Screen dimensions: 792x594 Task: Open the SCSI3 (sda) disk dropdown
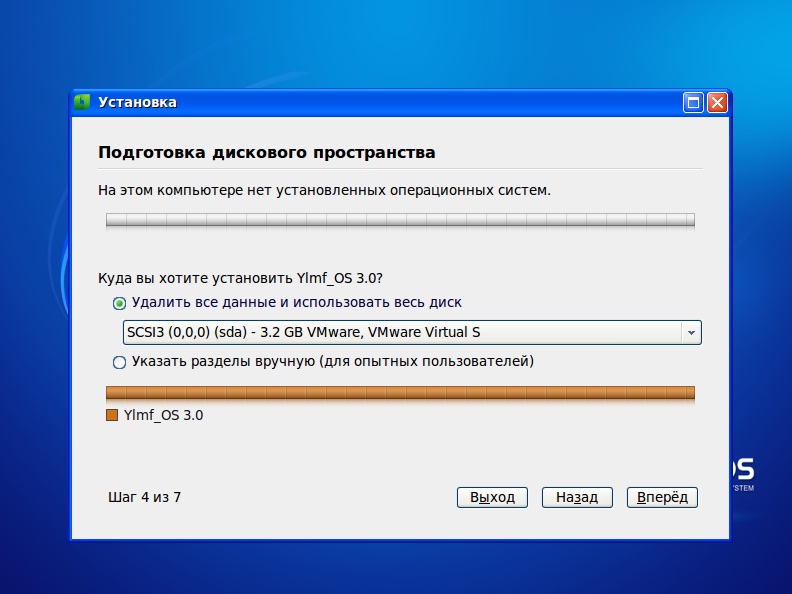[x=412, y=332]
